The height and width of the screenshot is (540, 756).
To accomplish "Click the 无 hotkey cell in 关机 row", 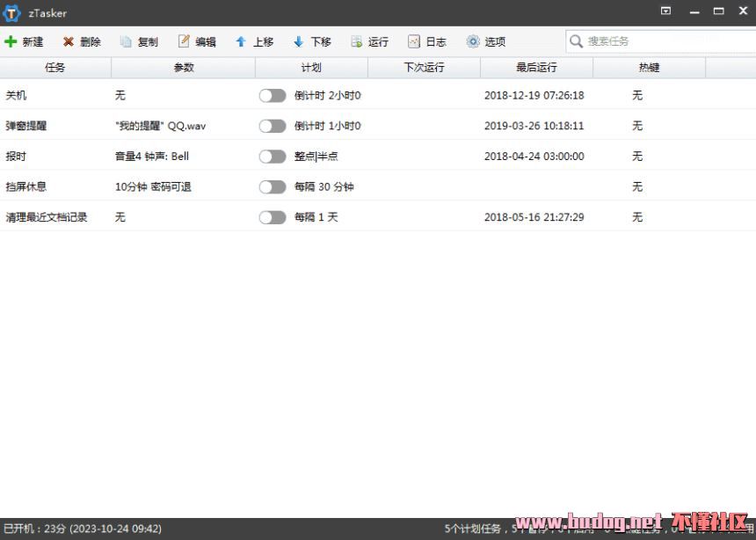I will coord(637,96).
